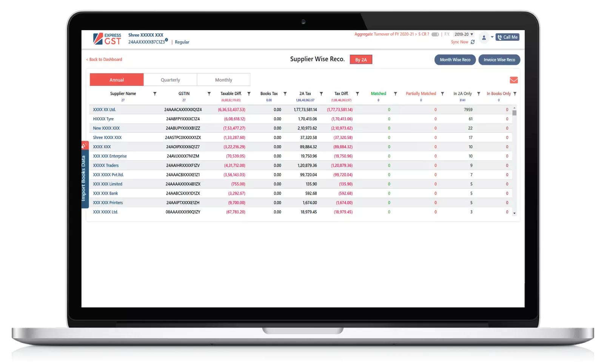604x364 pixels.
Task: Filter the Matched column
Action: point(395,94)
